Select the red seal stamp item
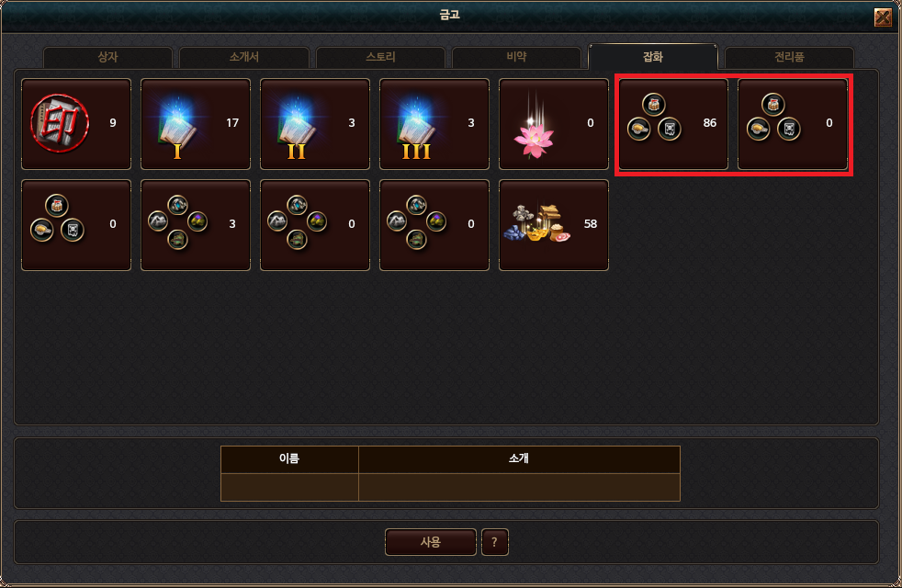 pyautogui.click(x=76, y=124)
